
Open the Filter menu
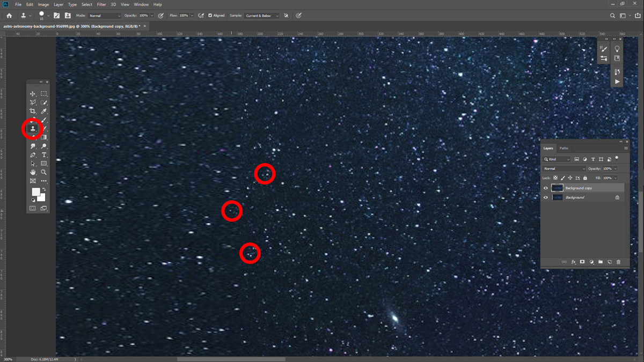[x=101, y=4]
